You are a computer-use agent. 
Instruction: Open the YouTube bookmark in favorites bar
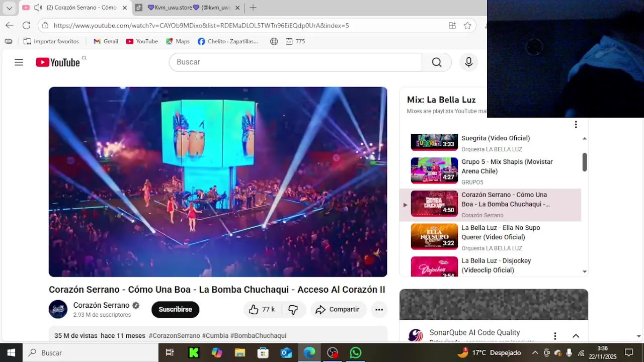click(x=142, y=41)
